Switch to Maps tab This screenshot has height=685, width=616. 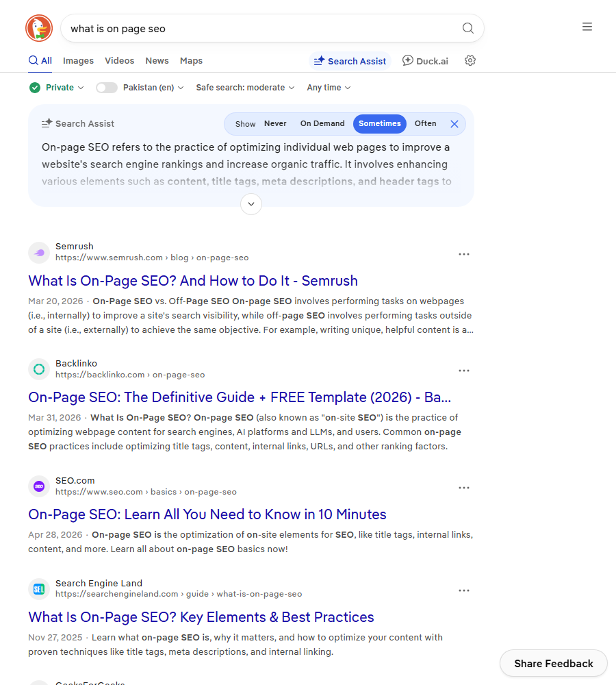pos(191,61)
